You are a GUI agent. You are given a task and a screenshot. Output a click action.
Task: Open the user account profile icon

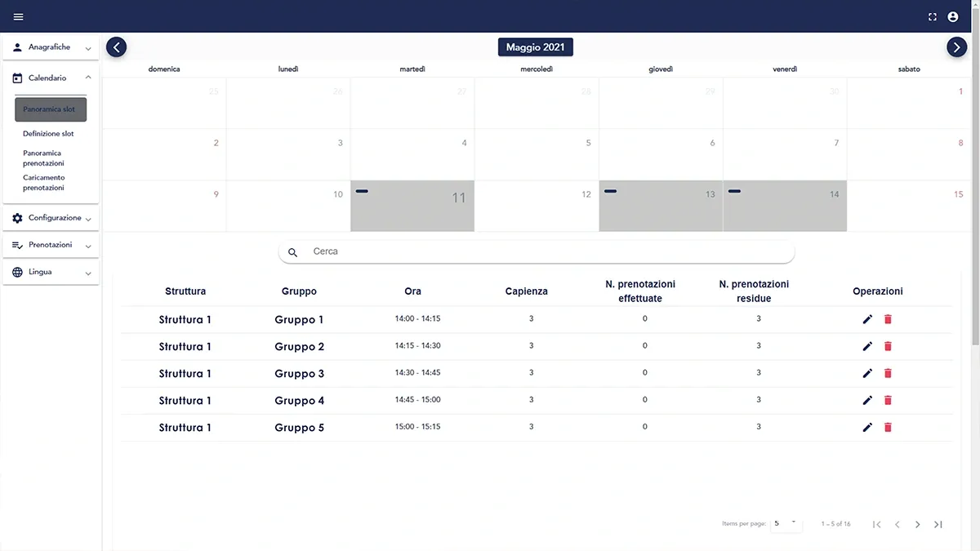pos(953,16)
